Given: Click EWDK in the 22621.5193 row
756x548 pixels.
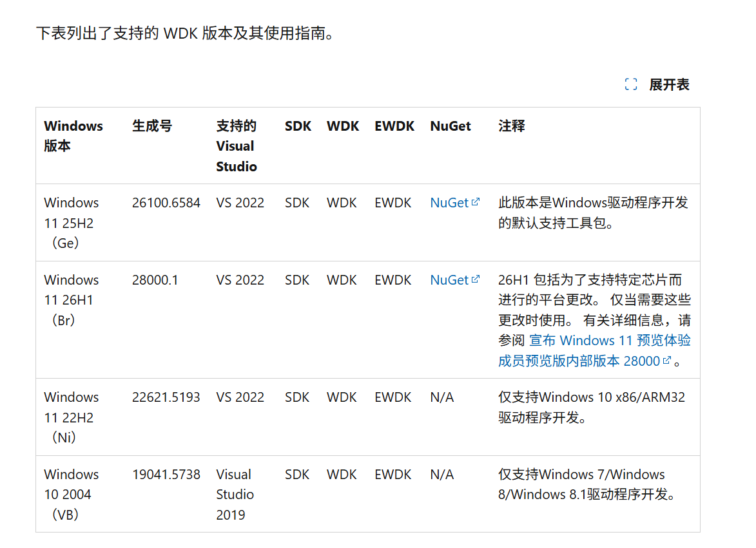Looking at the screenshot, I should [393, 397].
